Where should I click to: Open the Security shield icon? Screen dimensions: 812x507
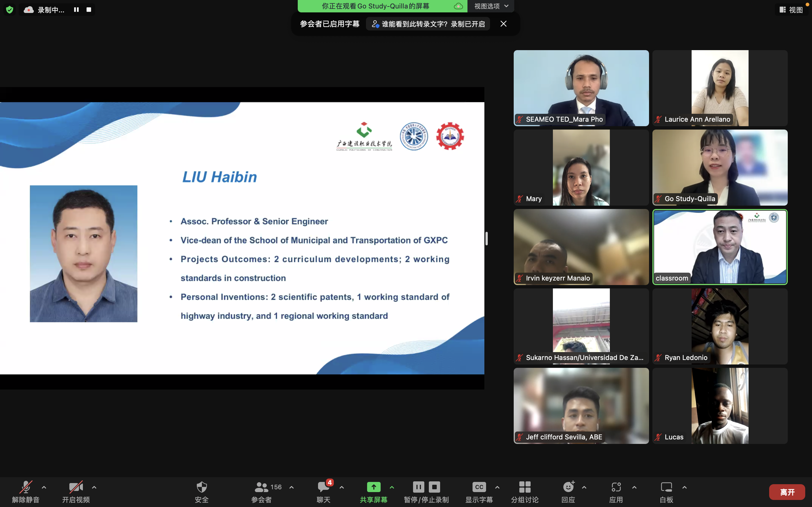[201, 487]
